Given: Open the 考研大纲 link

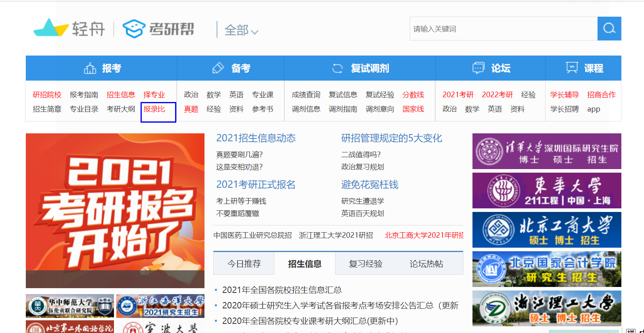Looking at the screenshot, I should click(121, 109).
